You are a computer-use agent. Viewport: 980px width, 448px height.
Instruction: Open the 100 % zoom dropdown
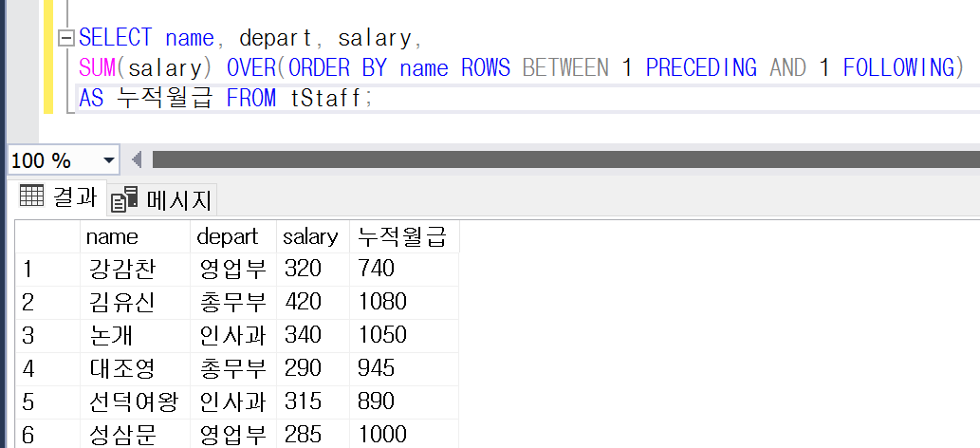click(x=109, y=160)
